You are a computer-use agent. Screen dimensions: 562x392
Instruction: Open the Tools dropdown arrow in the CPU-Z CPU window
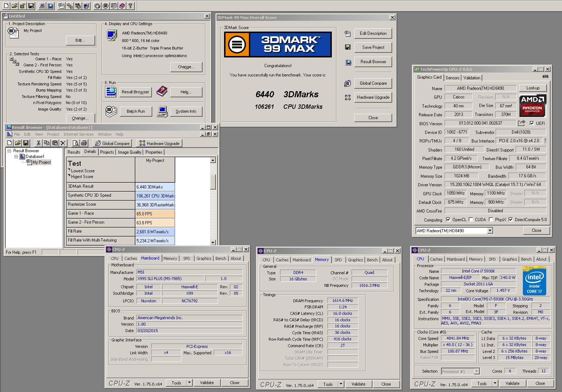point(495,383)
